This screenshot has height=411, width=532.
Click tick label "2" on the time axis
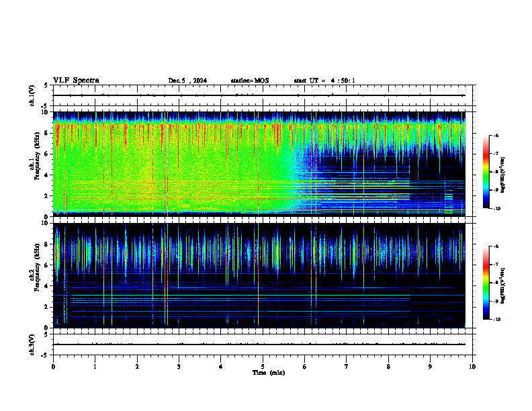click(137, 367)
